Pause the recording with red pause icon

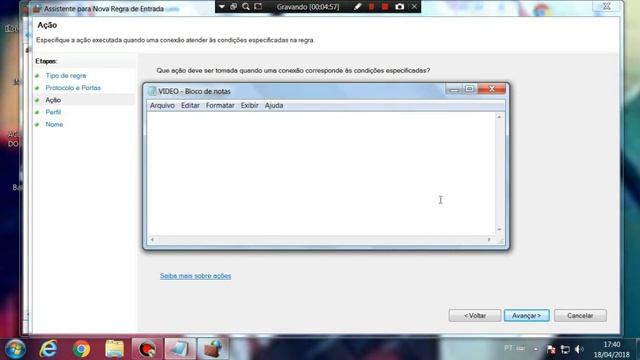(371, 7)
